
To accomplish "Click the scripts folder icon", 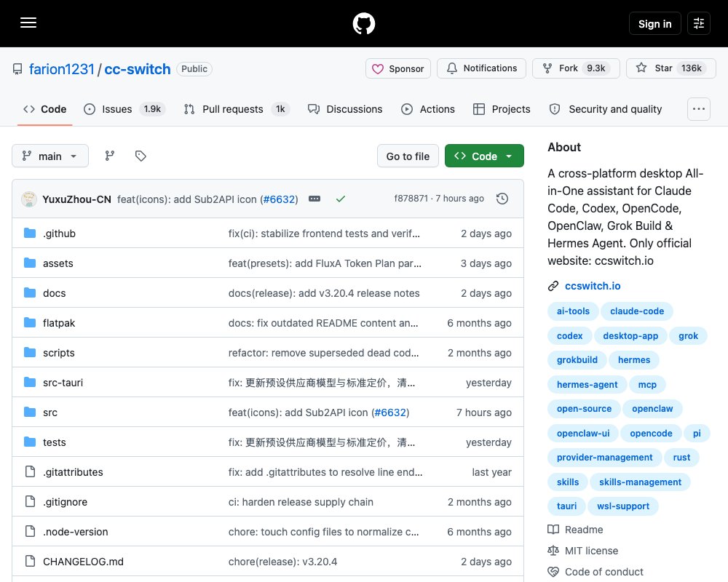I will pyautogui.click(x=30, y=352).
